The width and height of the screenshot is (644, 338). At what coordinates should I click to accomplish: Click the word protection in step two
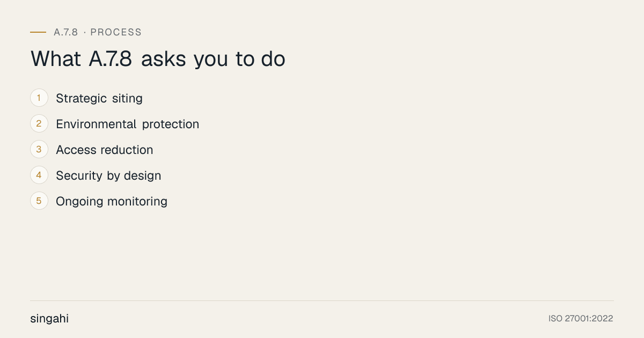[x=171, y=124]
